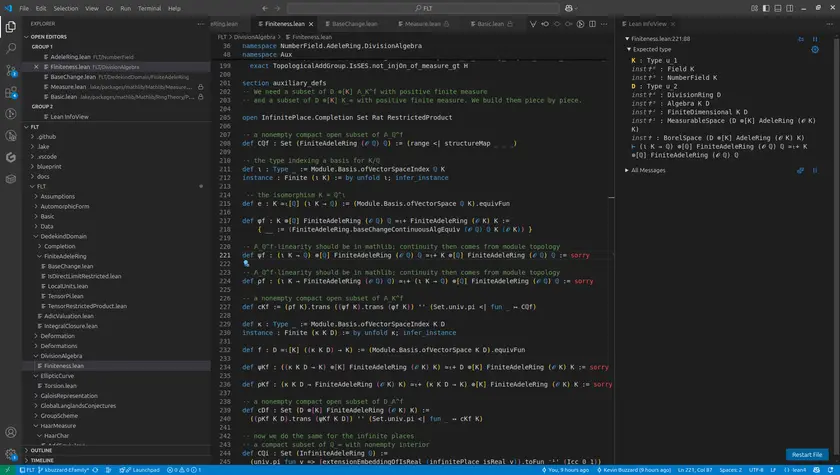Click the split editor right icon
The image size is (840, 475).
coord(592,23)
